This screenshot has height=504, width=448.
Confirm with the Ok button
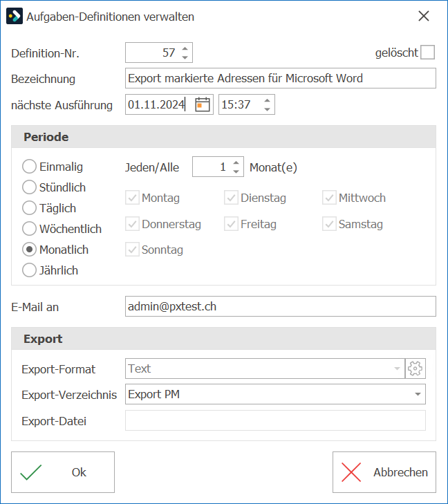coord(63,472)
